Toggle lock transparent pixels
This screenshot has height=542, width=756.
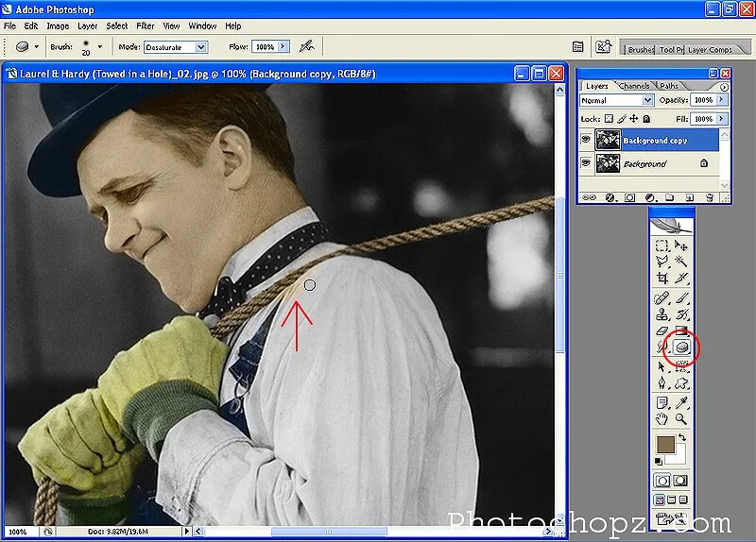click(x=609, y=119)
